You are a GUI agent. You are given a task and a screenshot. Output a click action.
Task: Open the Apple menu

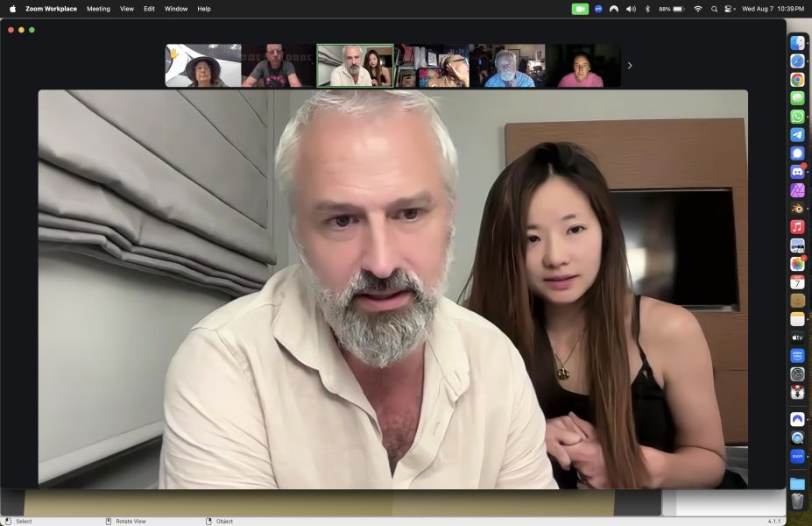point(12,9)
